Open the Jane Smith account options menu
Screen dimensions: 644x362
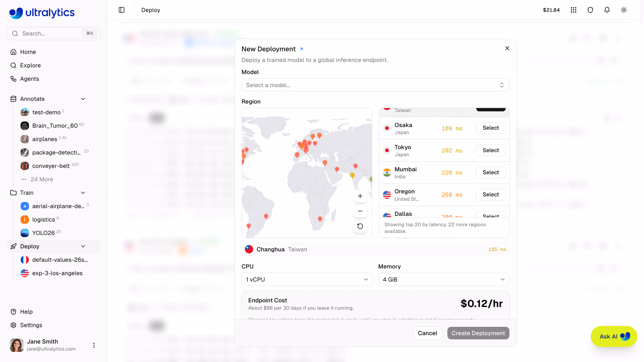94,345
